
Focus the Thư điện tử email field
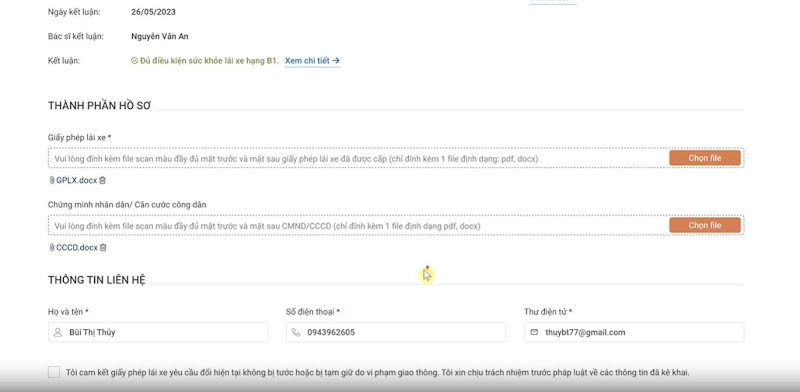[634, 332]
